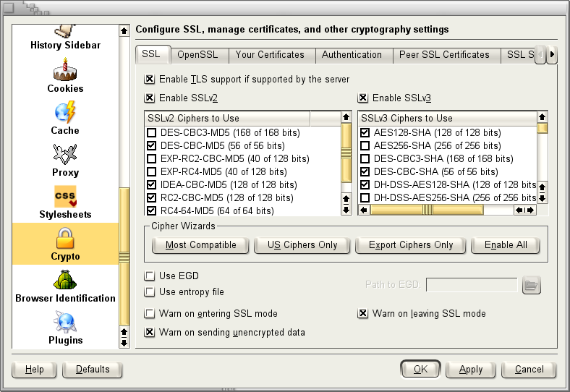
Task: Click SSLv3 list horizontal scroll left arrow
Action: pyautogui.click(x=364, y=210)
